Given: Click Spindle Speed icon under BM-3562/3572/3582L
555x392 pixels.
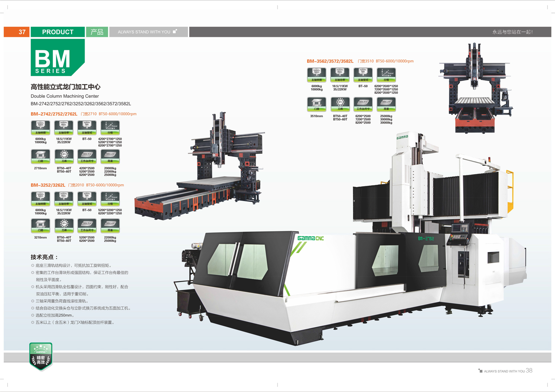Looking at the screenshot, I should point(317,75).
